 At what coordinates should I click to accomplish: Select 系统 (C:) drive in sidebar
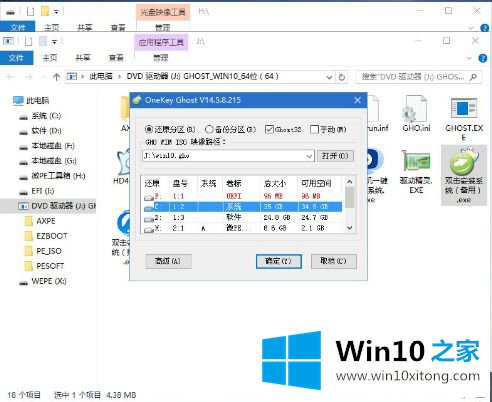[41, 116]
